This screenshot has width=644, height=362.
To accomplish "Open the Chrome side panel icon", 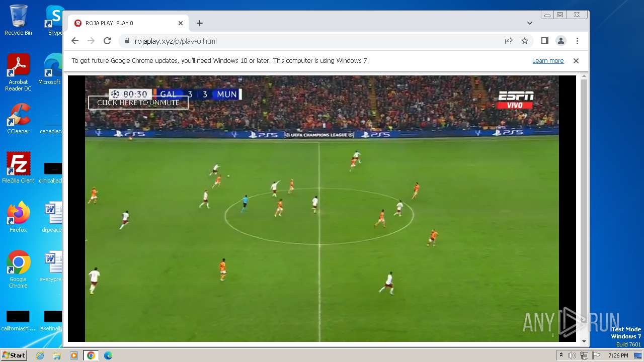I will coord(545,41).
